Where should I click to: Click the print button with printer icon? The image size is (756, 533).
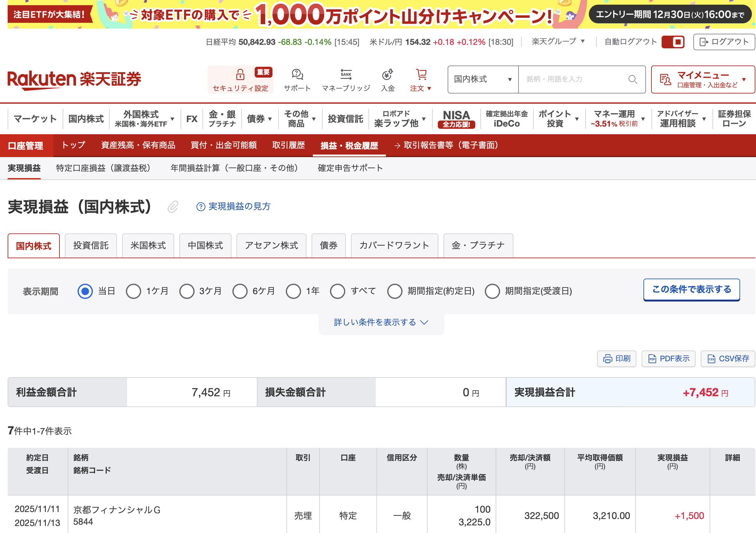coord(616,358)
